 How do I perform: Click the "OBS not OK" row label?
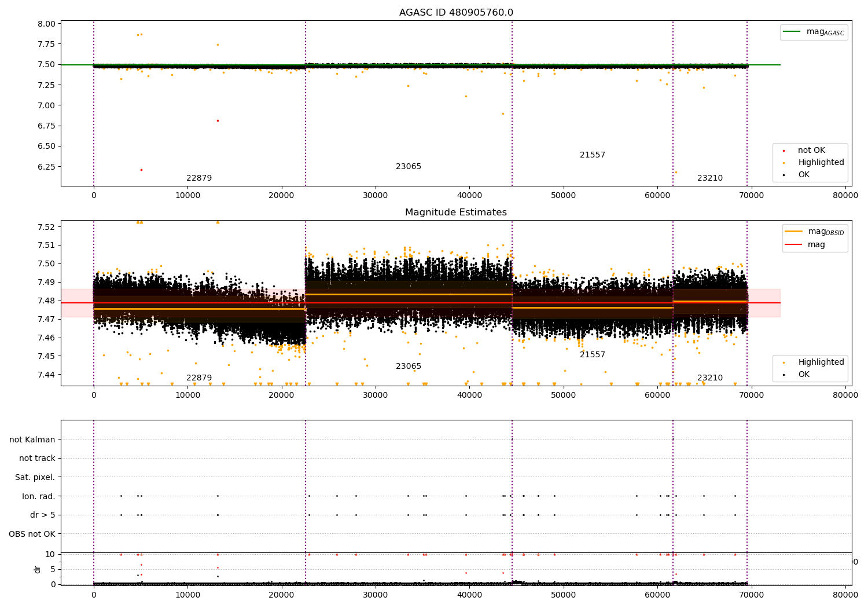[32, 534]
